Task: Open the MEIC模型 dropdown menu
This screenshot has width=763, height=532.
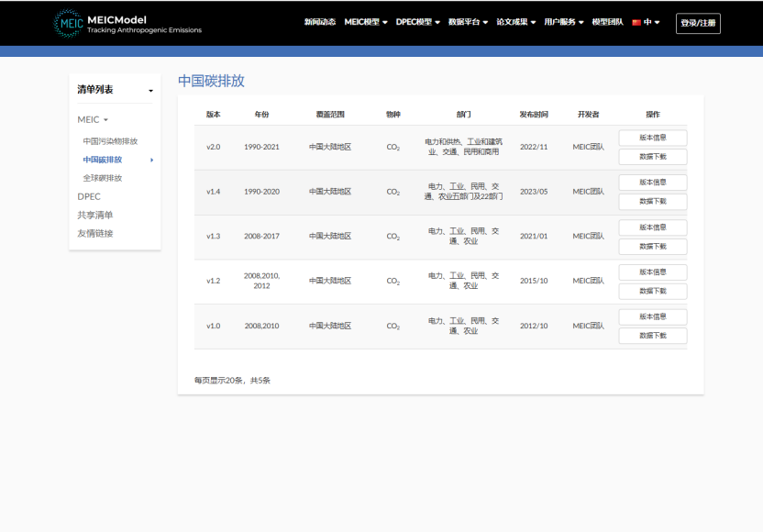Action: point(366,23)
